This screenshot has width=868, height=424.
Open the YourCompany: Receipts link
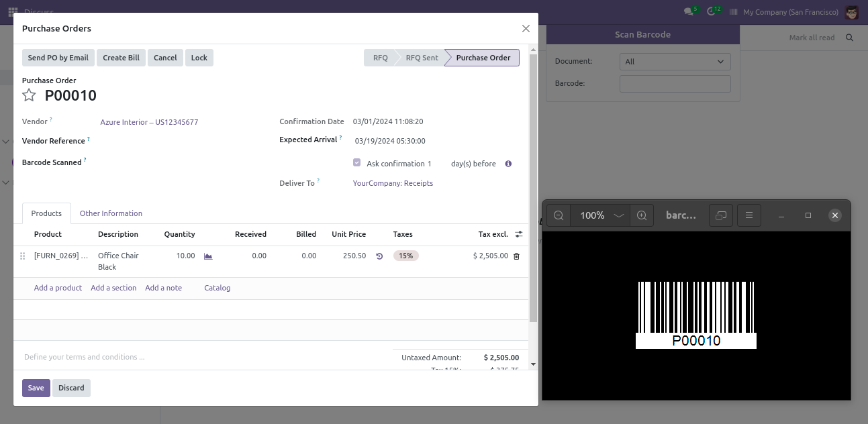pyautogui.click(x=393, y=183)
